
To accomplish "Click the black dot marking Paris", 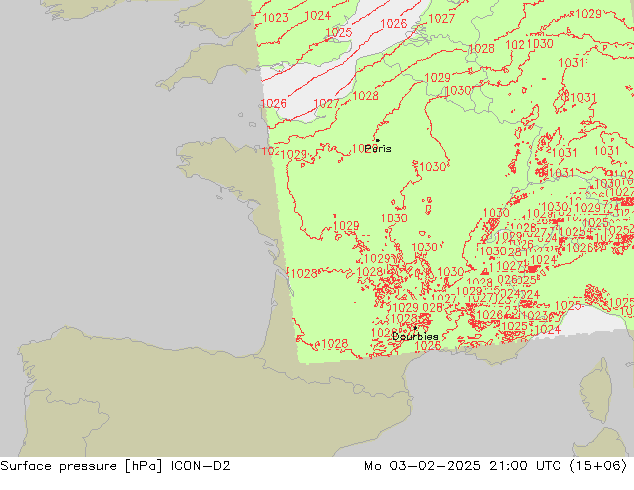I will [378, 140].
